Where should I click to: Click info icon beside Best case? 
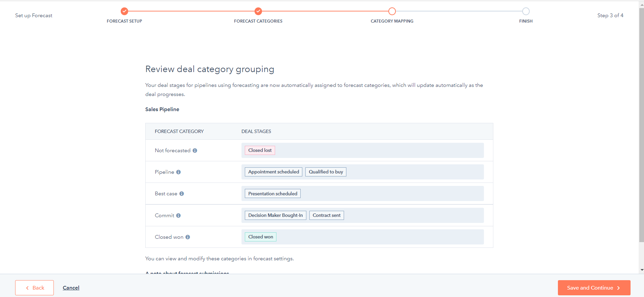click(x=182, y=194)
